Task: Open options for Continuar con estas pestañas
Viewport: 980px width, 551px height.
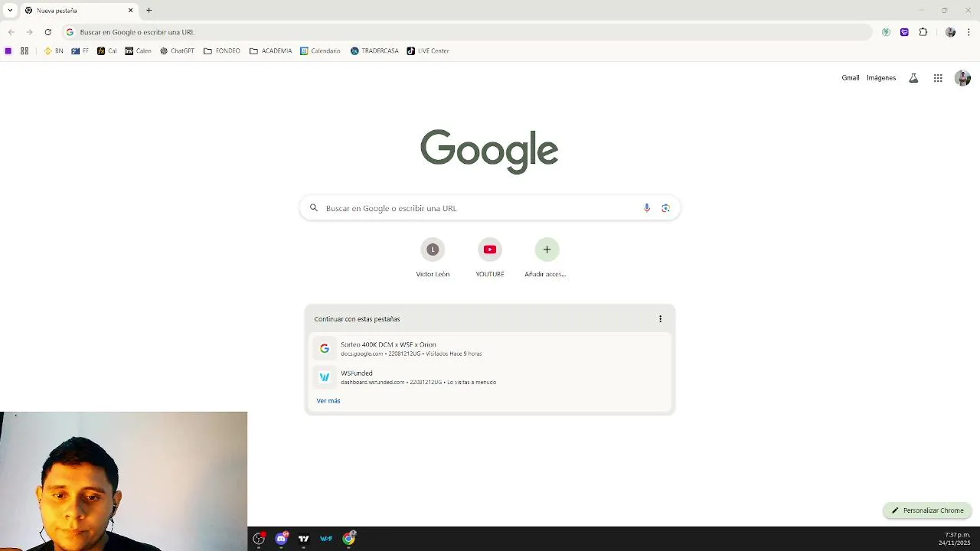Action: (x=660, y=319)
